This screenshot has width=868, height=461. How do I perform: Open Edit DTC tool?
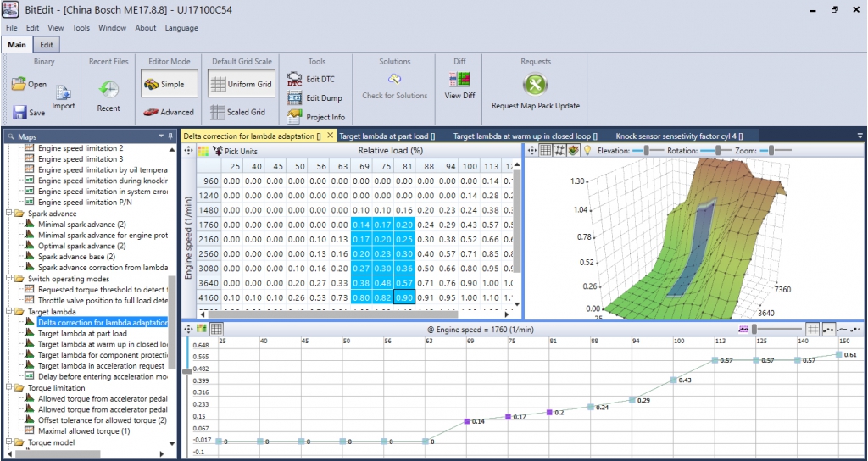[x=310, y=79]
